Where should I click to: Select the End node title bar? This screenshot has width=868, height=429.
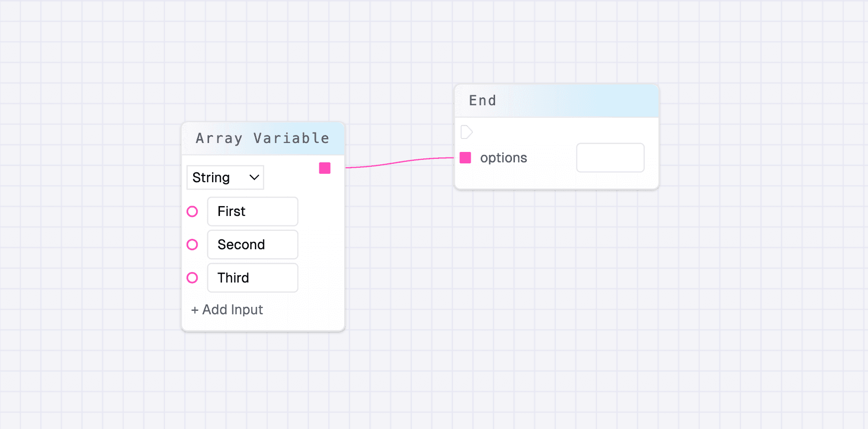(556, 100)
